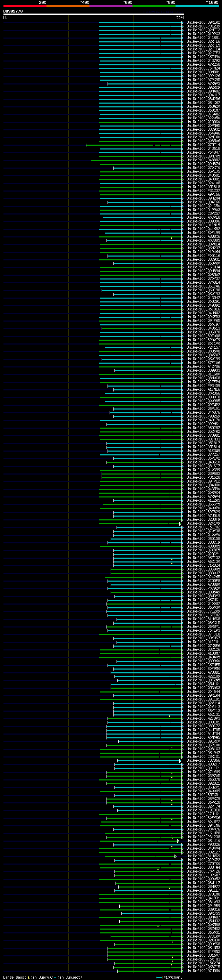Click the red ~20% identity legend segment
This screenshot has height=980, width=222.
(x=25, y=6)
